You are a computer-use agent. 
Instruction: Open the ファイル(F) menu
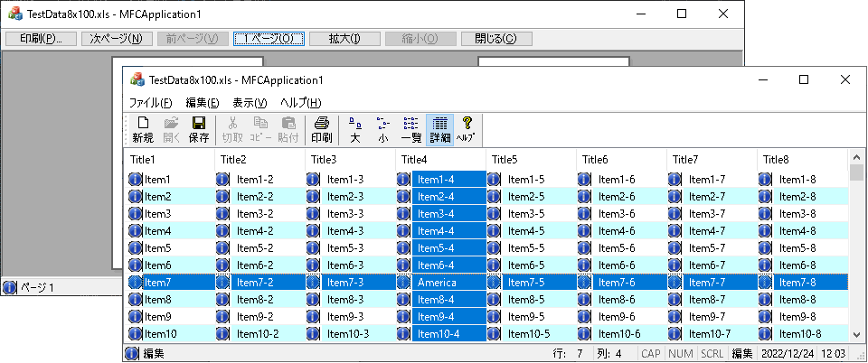[x=151, y=103]
